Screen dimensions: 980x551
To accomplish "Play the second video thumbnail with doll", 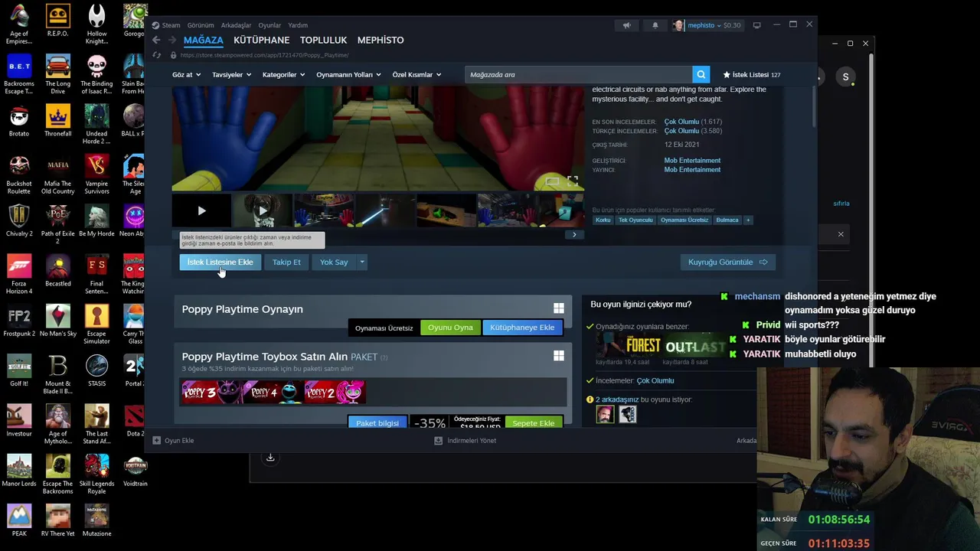I will coord(263,210).
